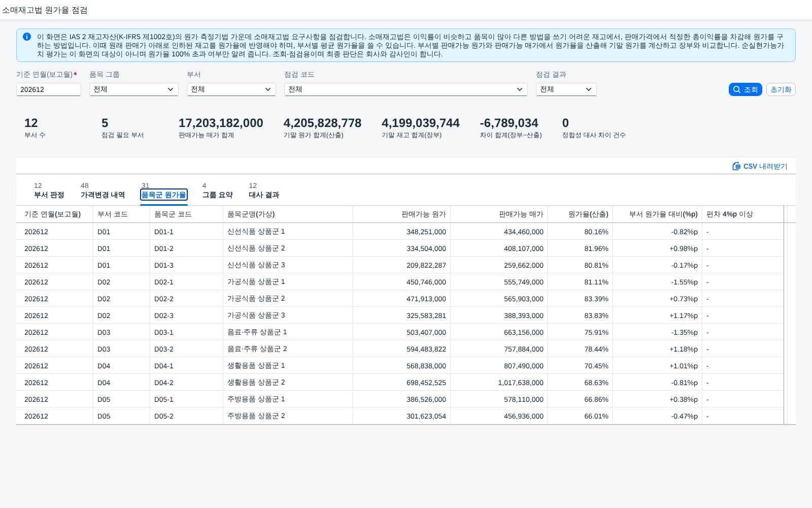812x508 pixels.
Task: Focus the 기준 연월 input field
Action: [x=49, y=89]
